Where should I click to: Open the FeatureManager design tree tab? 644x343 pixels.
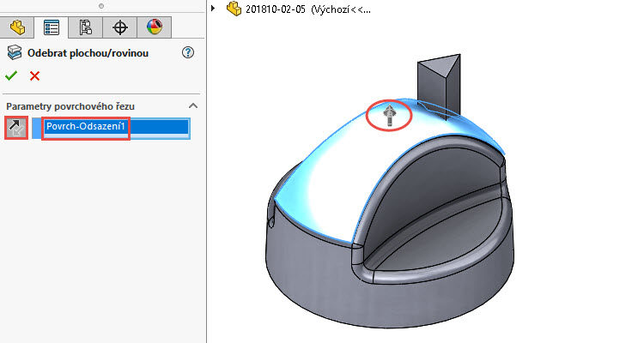[x=17, y=28]
